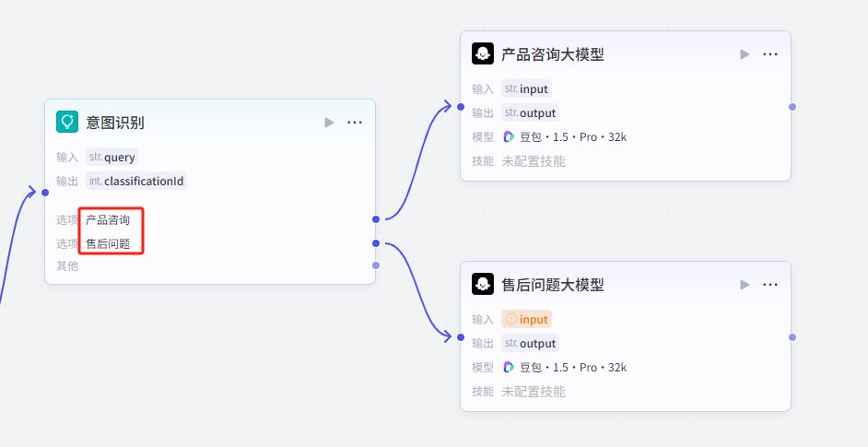This screenshot has height=447, width=868.
Task: Click the 售后问题大模型 node title
Action: [553, 285]
